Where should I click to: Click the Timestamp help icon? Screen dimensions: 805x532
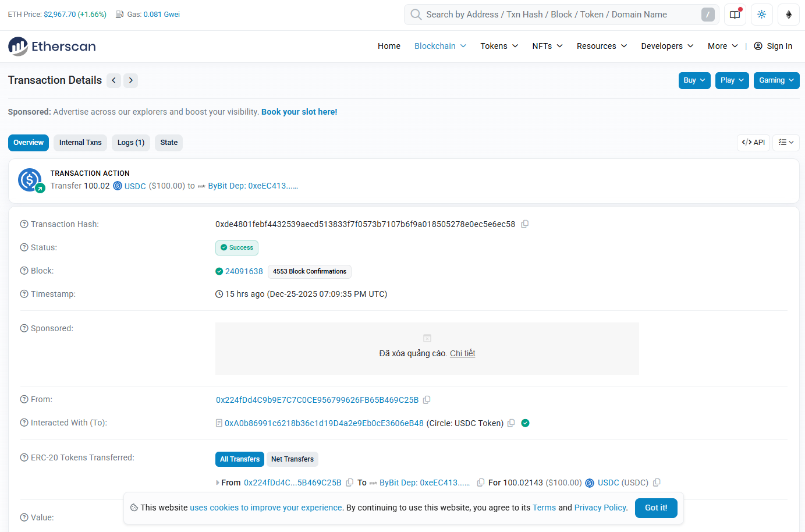coord(24,294)
